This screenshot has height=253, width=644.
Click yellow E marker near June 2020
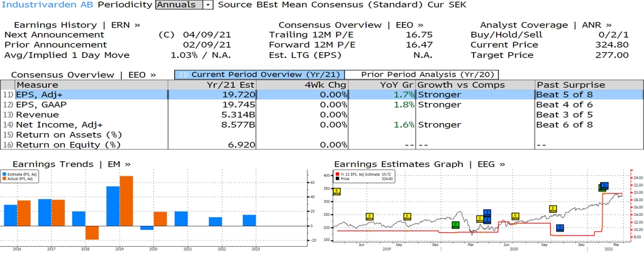pos(515,217)
